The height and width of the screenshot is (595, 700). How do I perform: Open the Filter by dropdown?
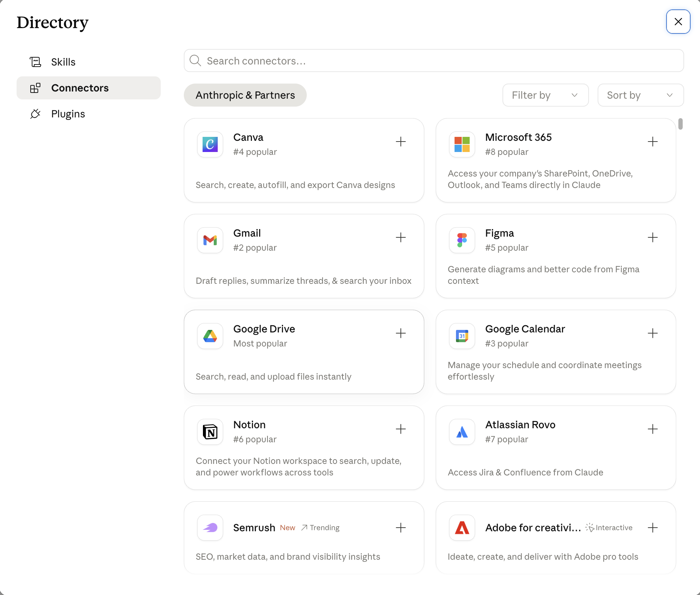coord(545,95)
